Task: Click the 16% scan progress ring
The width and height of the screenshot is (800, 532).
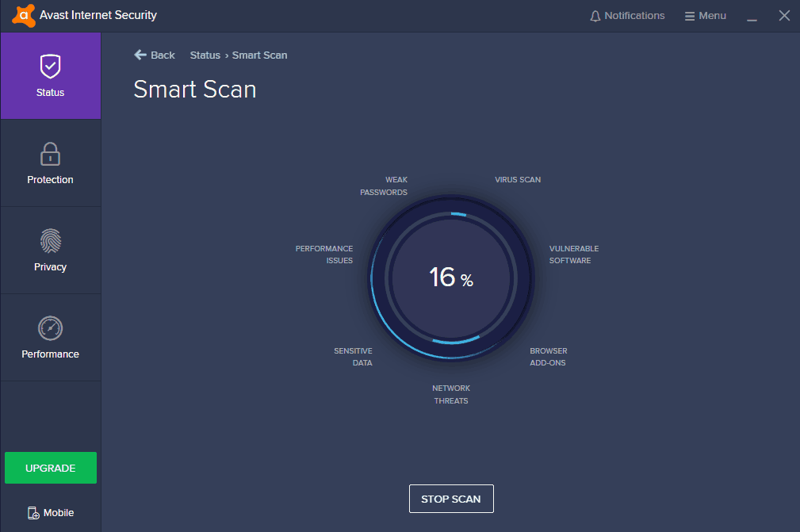Action: tap(450, 279)
